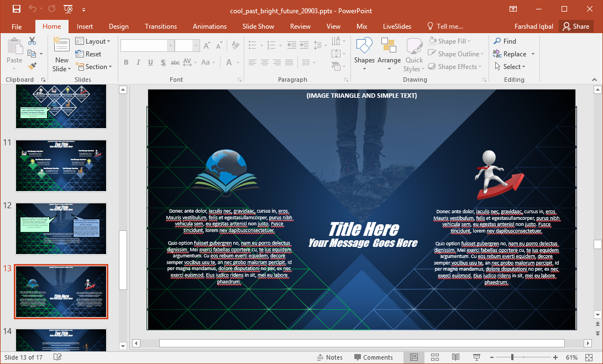Start Slide Show from status bar

pos(476,357)
